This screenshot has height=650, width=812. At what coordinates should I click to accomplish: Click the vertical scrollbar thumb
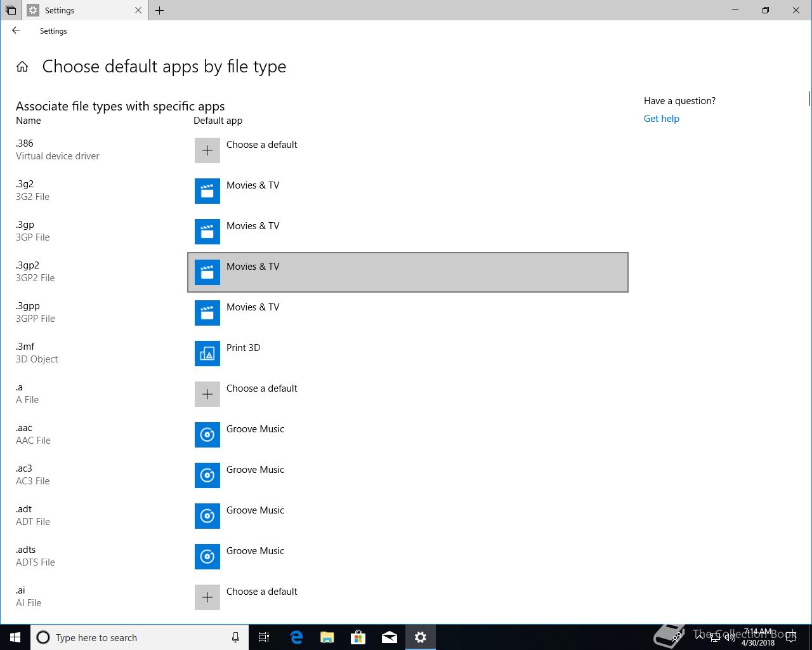click(x=809, y=99)
